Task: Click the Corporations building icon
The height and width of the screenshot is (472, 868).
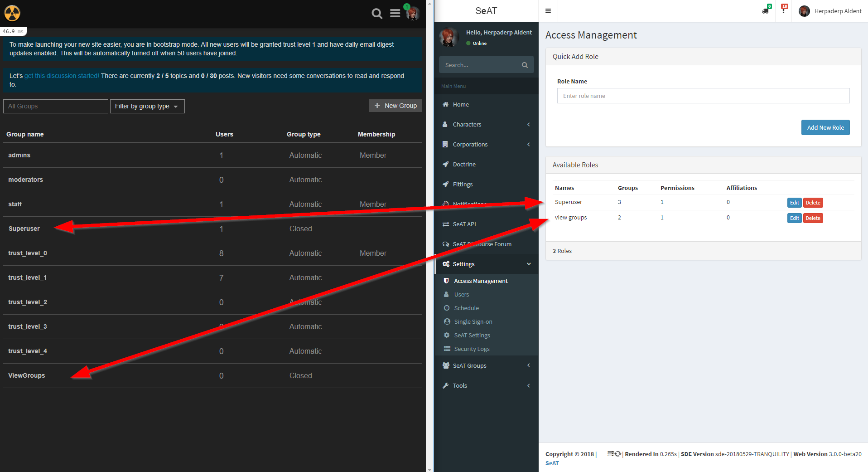Action: coord(445,144)
